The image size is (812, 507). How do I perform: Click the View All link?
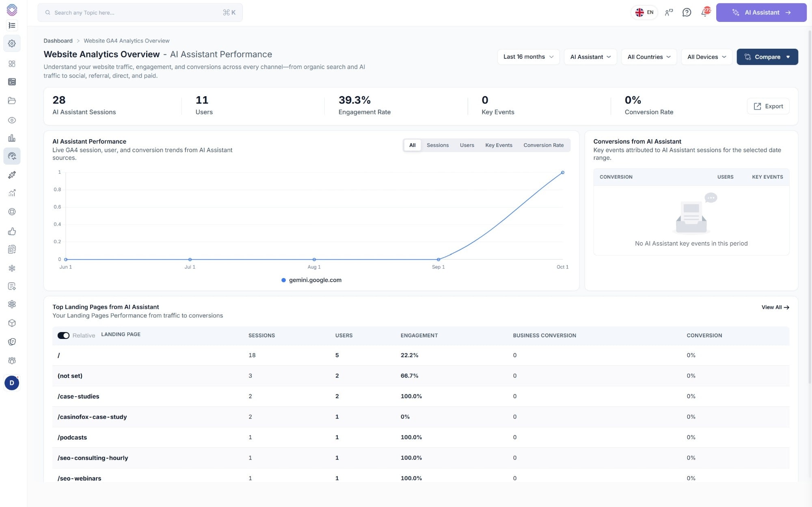pos(775,307)
